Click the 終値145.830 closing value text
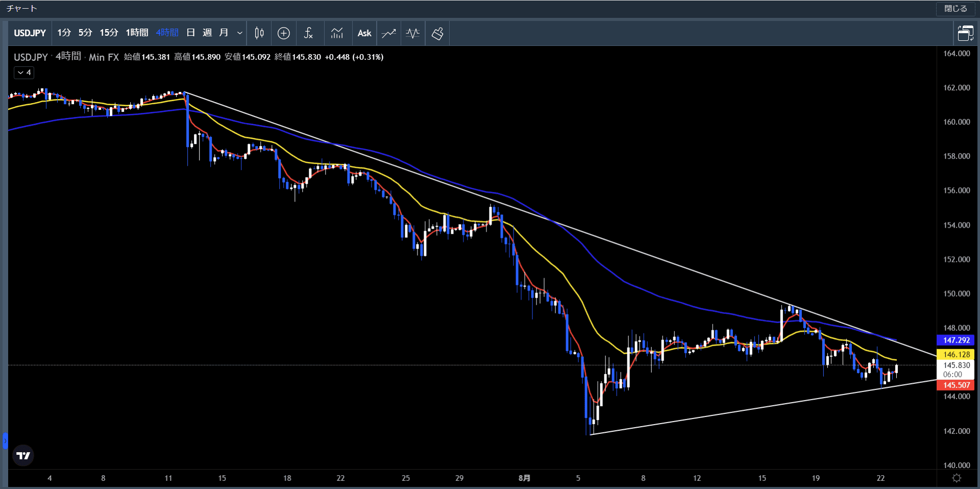The height and width of the screenshot is (489, 980). pos(298,57)
